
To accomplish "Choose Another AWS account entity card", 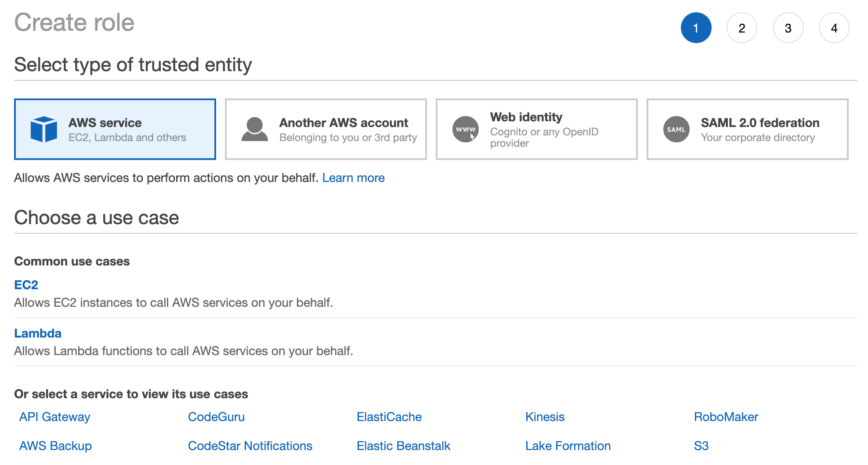I will click(x=326, y=129).
